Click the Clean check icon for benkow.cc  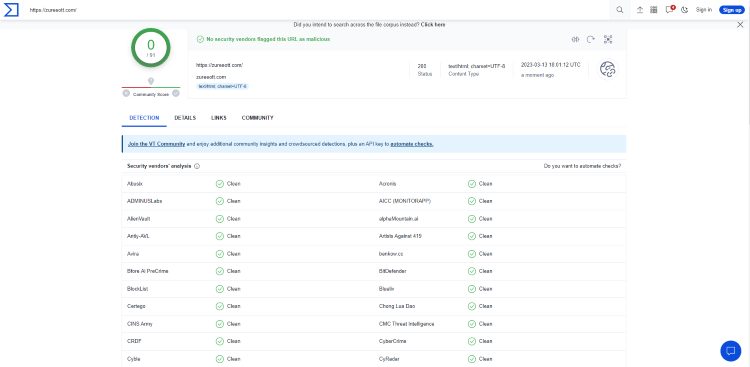(x=472, y=254)
